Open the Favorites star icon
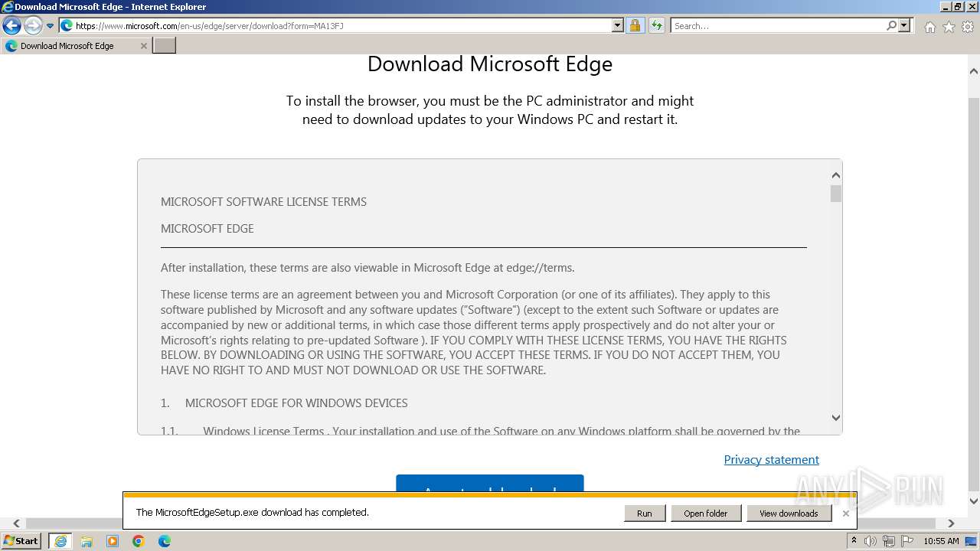 (949, 27)
